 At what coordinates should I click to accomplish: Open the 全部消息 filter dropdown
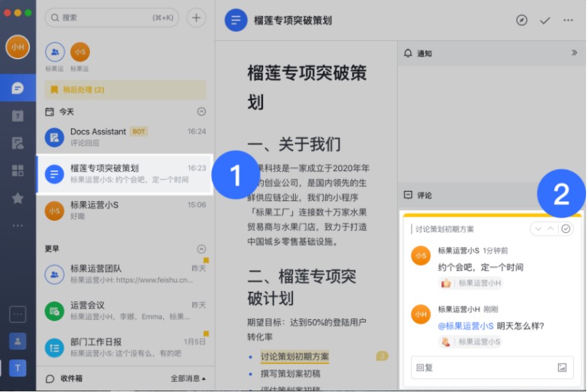pyautogui.click(x=188, y=378)
